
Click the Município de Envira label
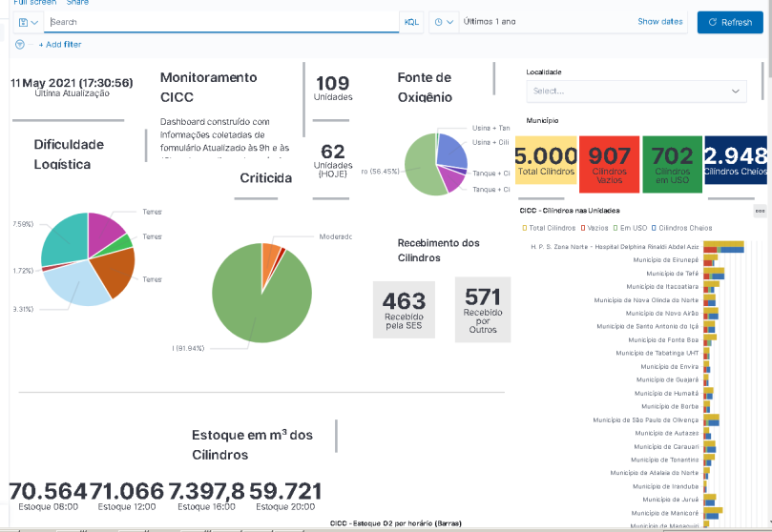coord(670,366)
